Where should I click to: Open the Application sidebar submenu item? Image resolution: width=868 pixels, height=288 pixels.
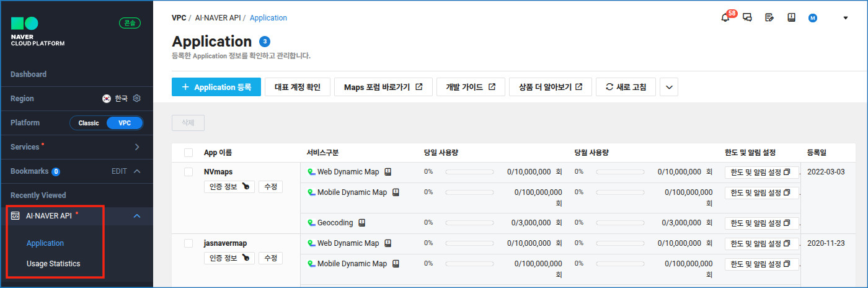click(x=45, y=243)
